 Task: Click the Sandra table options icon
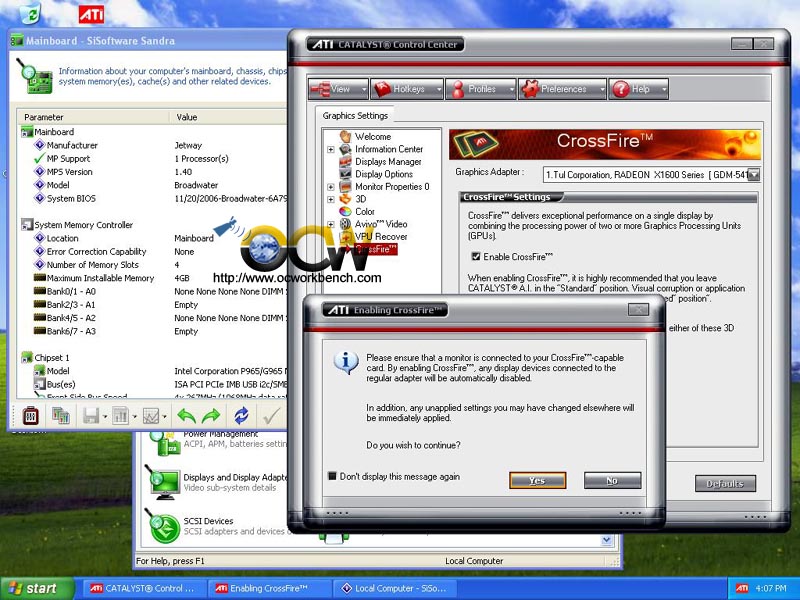pos(121,416)
